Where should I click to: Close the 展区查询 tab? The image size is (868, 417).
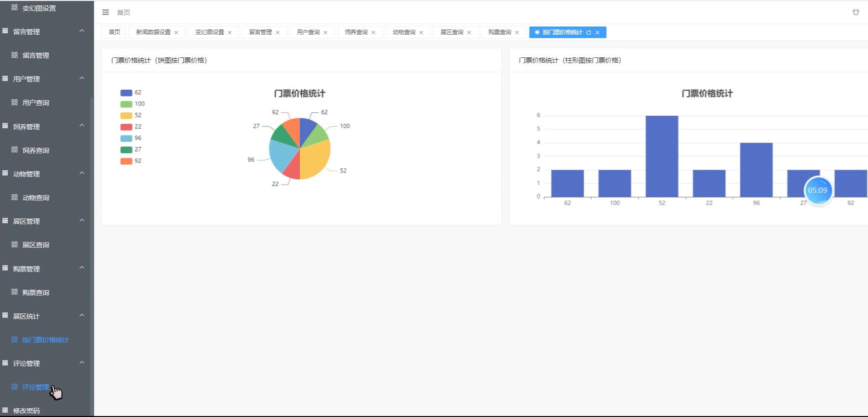(469, 32)
